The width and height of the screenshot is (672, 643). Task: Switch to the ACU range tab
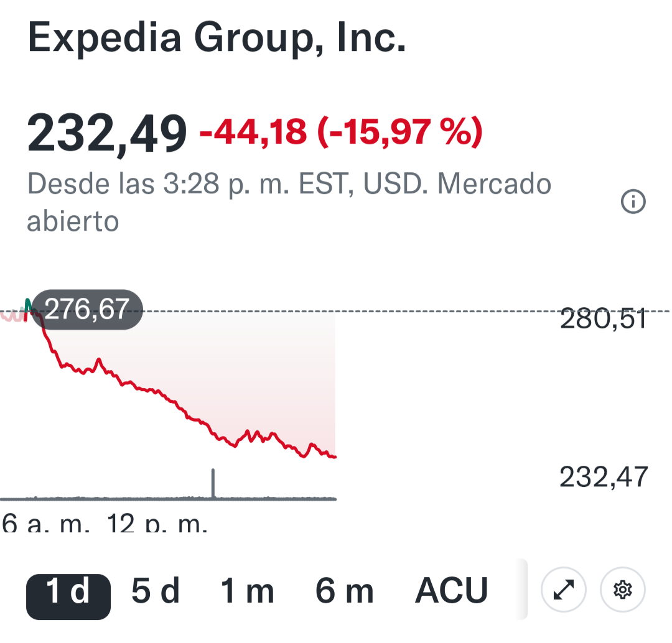pyautogui.click(x=451, y=591)
